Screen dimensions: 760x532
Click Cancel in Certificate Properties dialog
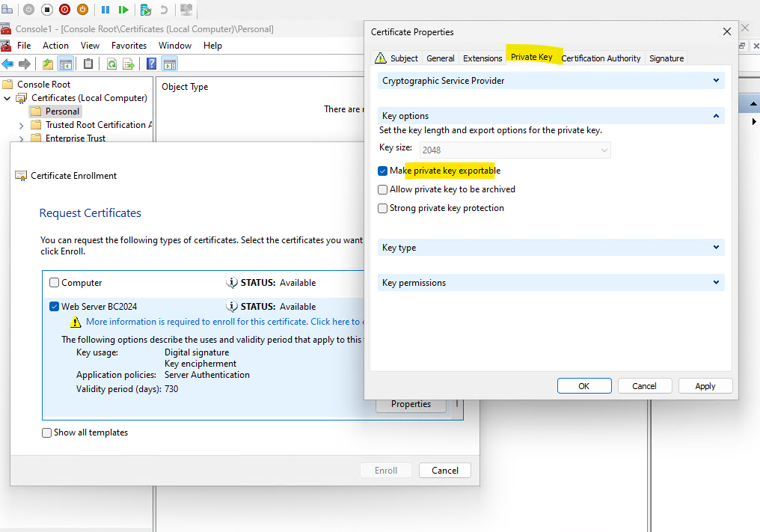[645, 386]
